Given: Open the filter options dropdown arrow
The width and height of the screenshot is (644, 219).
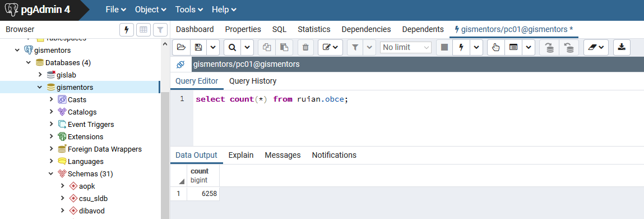Looking at the screenshot, I should (370, 47).
